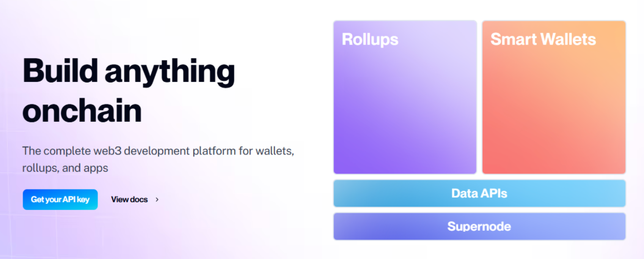Click the Rollups title text
The image size is (644, 259).
click(370, 39)
